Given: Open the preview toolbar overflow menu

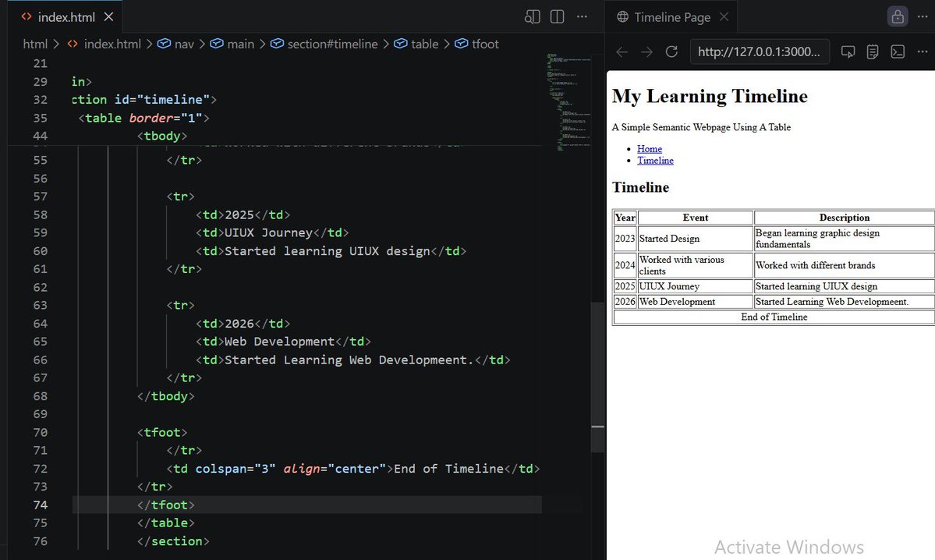Looking at the screenshot, I should click(922, 52).
